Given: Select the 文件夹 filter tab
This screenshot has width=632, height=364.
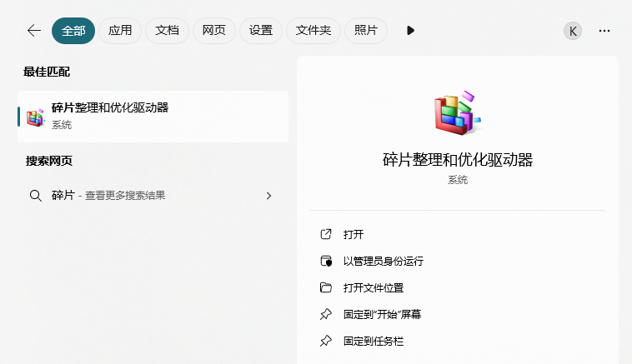Looking at the screenshot, I should pos(313,31).
